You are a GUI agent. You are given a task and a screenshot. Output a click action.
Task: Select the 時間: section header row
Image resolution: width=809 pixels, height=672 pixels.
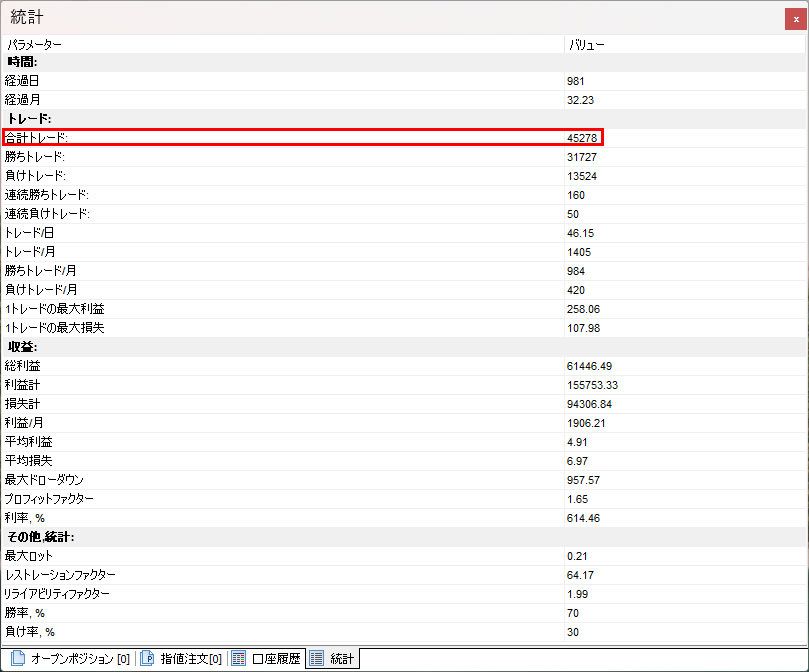tap(404, 62)
